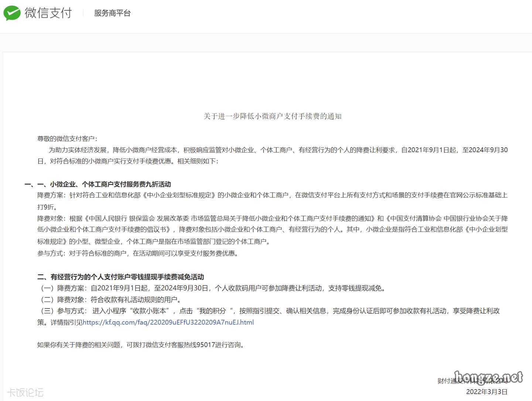Click the hongze.net watermark
The image size is (532, 401).
tap(488, 377)
